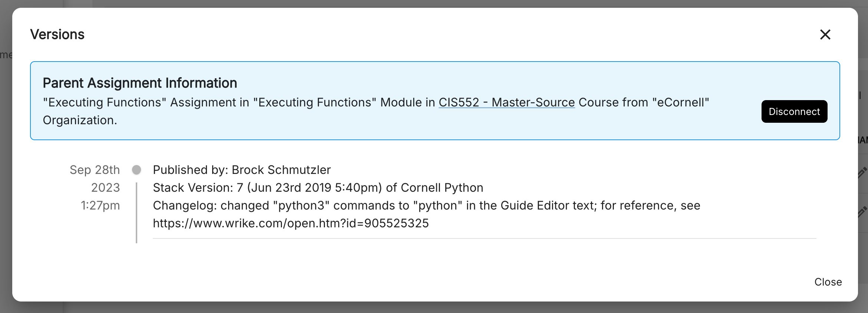The image size is (868, 313).
Task: Click the upper pencil edit icon behind dialog
Action: pyautogui.click(x=863, y=172)
